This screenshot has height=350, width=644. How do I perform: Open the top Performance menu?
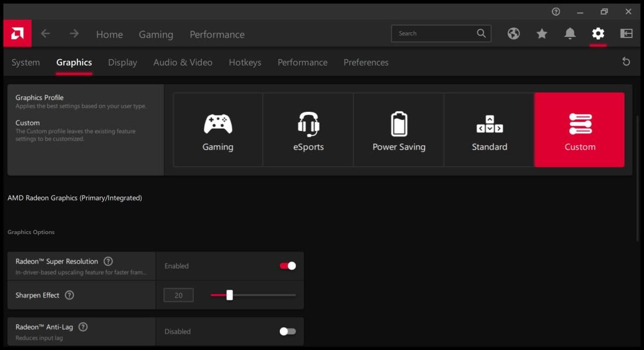pos(217,35)
